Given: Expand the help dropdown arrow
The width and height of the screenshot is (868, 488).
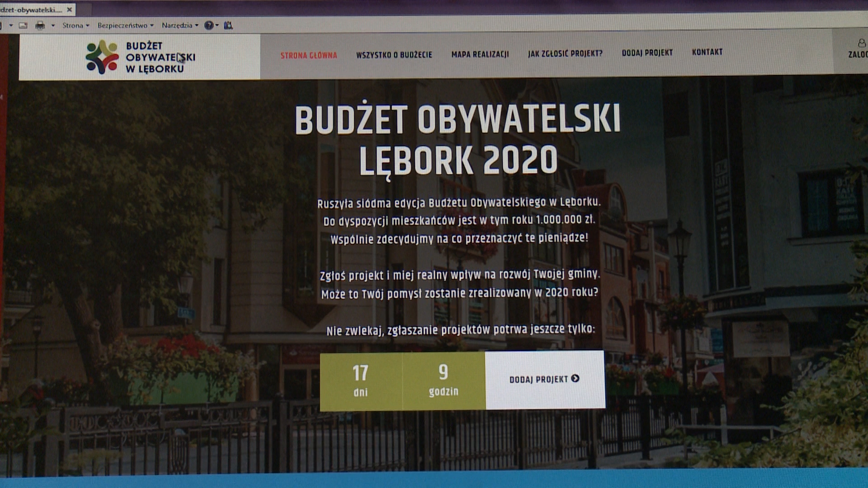Looking at the screenshot, I should click(x=217, y=25).
